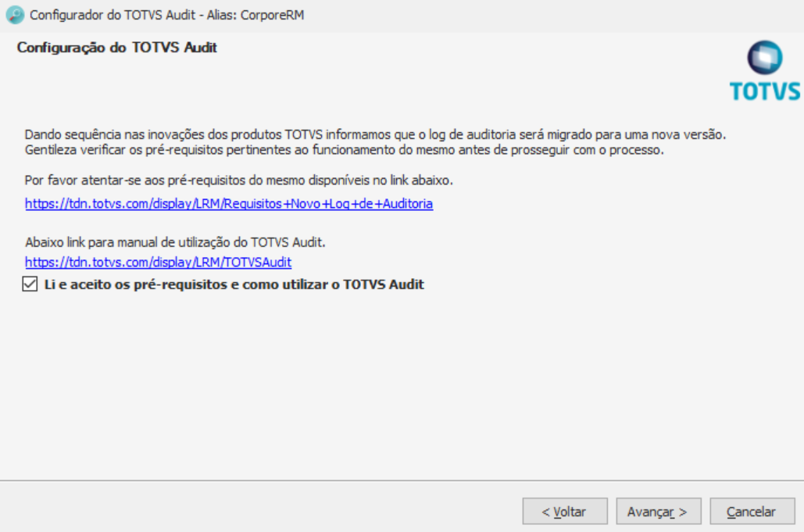Image resolution: width=804 pixels, height=532 pixels.
Task: Uncheck "Li e aceito os pré-requisitos" checkbox
Action: click(x=30, y=284)
